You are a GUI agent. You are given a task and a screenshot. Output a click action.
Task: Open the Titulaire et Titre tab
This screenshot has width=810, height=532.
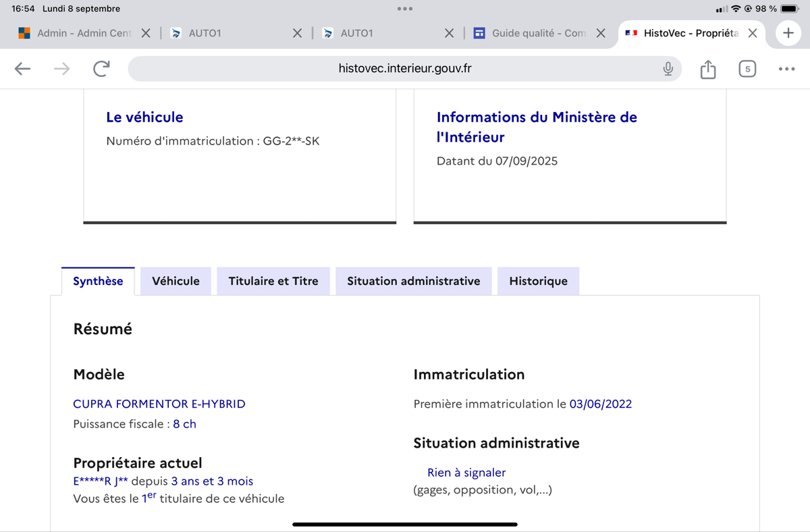273,282
